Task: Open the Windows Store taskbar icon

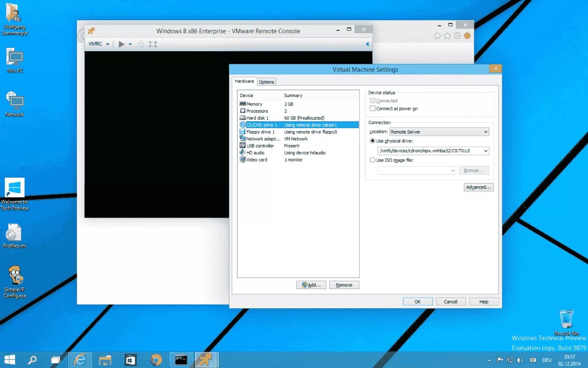Action: click(x=130, y=360)
